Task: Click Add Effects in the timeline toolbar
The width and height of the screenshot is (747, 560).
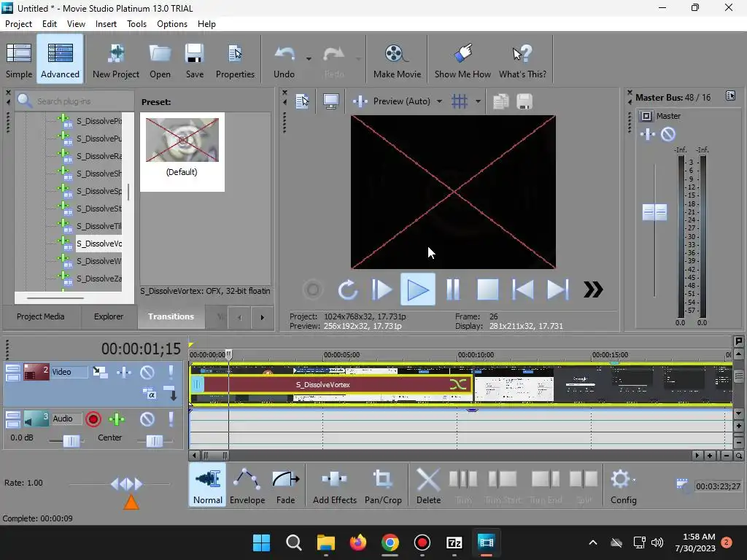Action: click(334, 486)
